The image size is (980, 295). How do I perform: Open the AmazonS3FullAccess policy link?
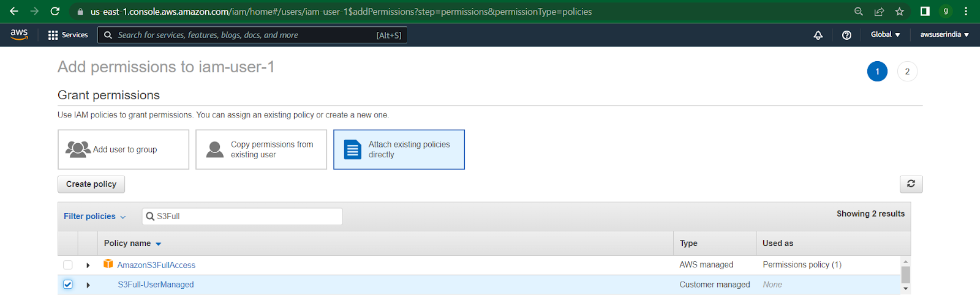156,265
